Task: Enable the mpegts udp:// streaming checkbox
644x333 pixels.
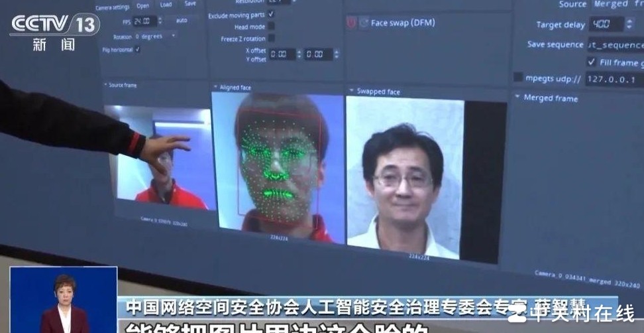Action: [518, 78]
